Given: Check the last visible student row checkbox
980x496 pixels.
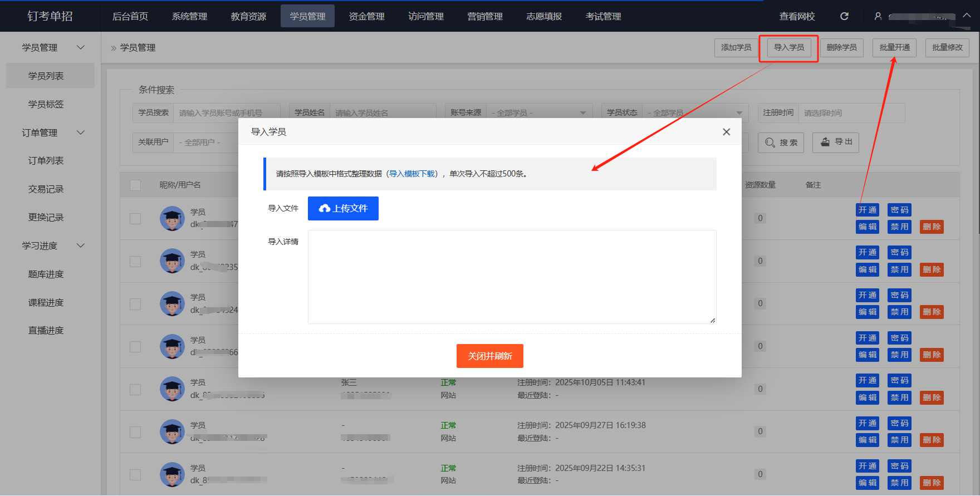Looking at the screenshot, I should point(135,475).
